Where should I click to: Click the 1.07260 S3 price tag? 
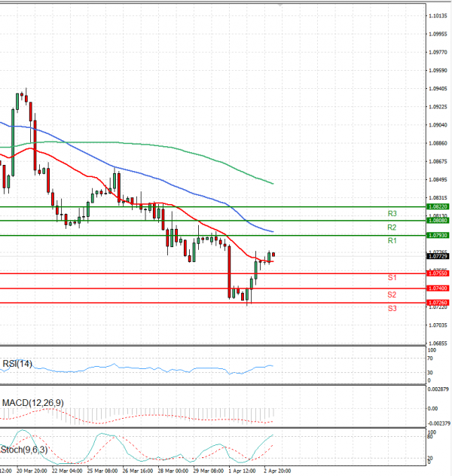click(x=438, y=303)
